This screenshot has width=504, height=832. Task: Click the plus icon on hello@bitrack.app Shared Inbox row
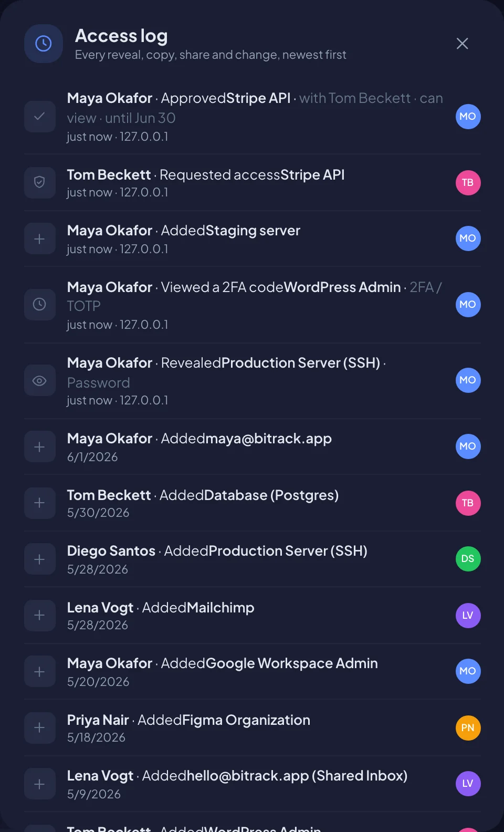[40, 784]
